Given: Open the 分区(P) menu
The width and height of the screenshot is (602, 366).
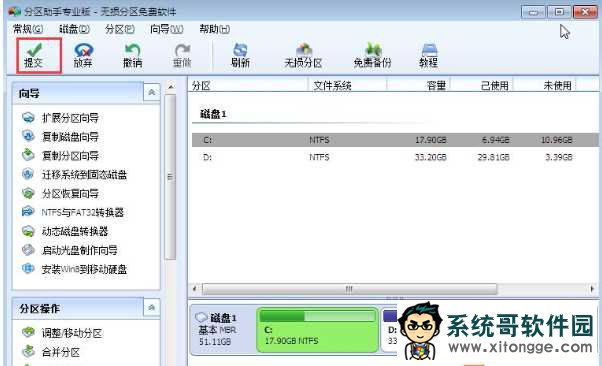Looking at the screenshot, I should click(119, 29).
